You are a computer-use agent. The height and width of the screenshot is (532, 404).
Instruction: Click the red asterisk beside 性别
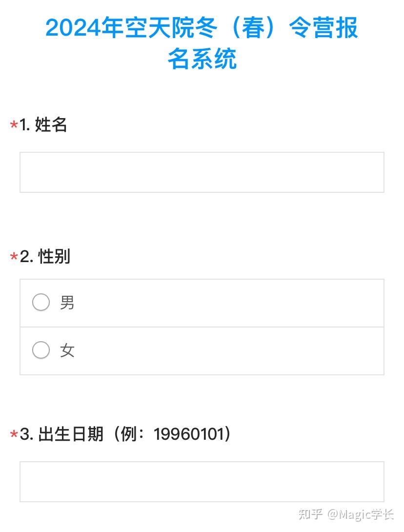(14, 257)
